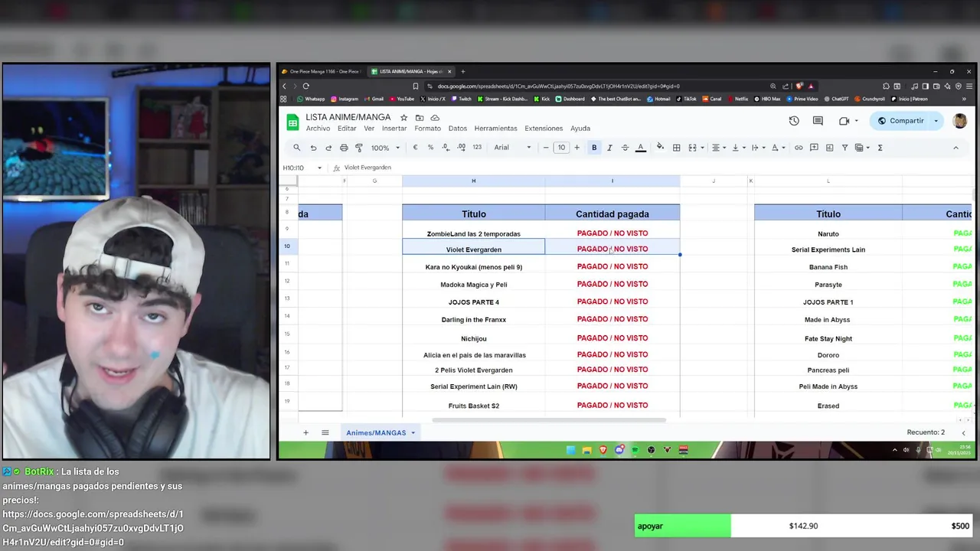Image resolution: width=980 pixels, height=551 pixels.
Task: Activate the paint format tool
Action: [x=359, y=148]
